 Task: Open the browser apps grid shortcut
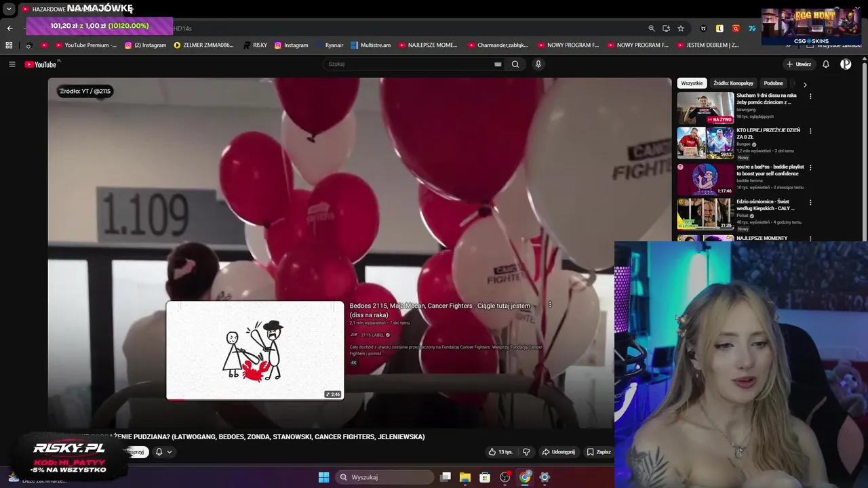(x=9, y=45)
